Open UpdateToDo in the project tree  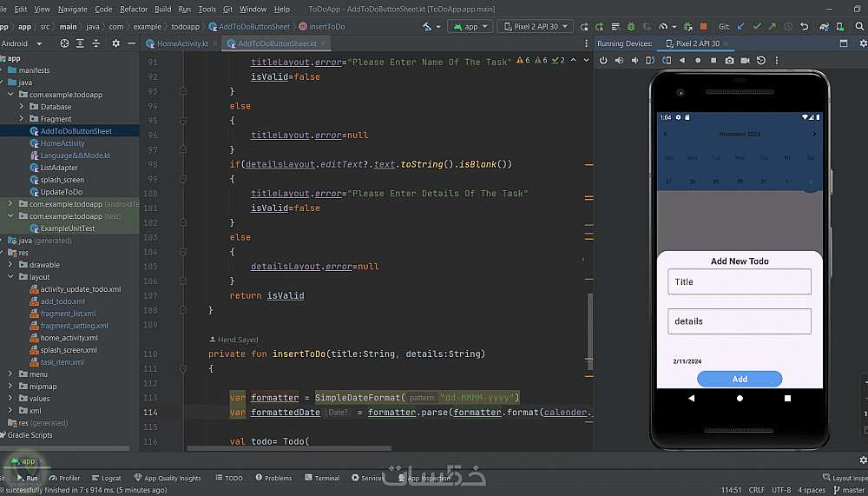[61, 192]
